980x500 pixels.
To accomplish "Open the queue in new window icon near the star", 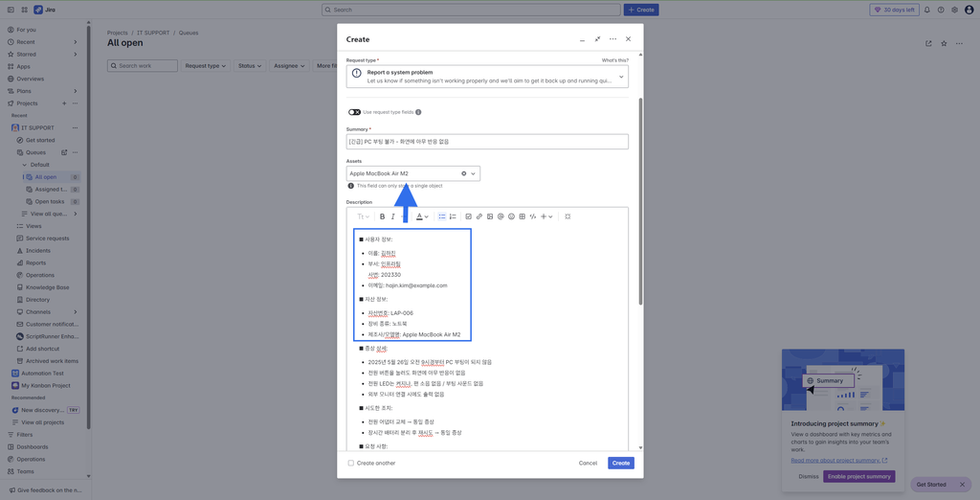I will pos(928,44).
